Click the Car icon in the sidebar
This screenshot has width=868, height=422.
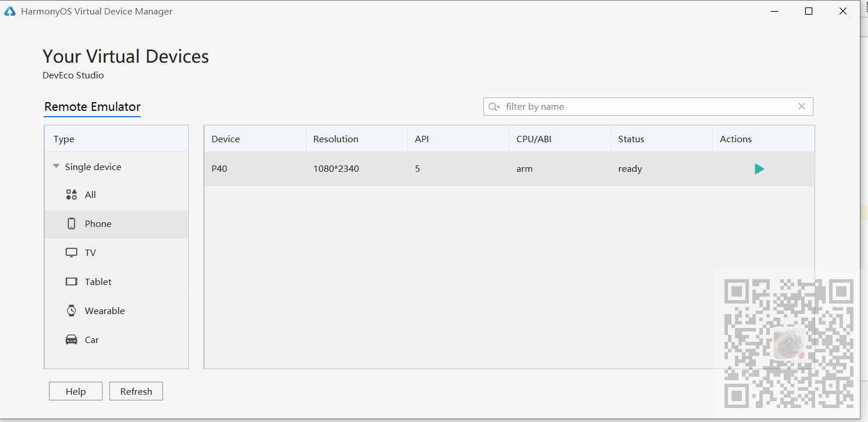pyautogui.click(x=71, y=340)
